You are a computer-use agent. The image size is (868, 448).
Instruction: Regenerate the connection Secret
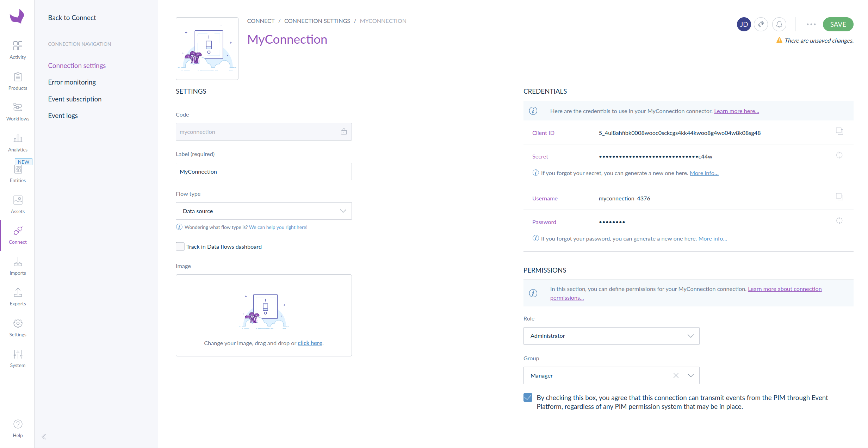[839, 155]
